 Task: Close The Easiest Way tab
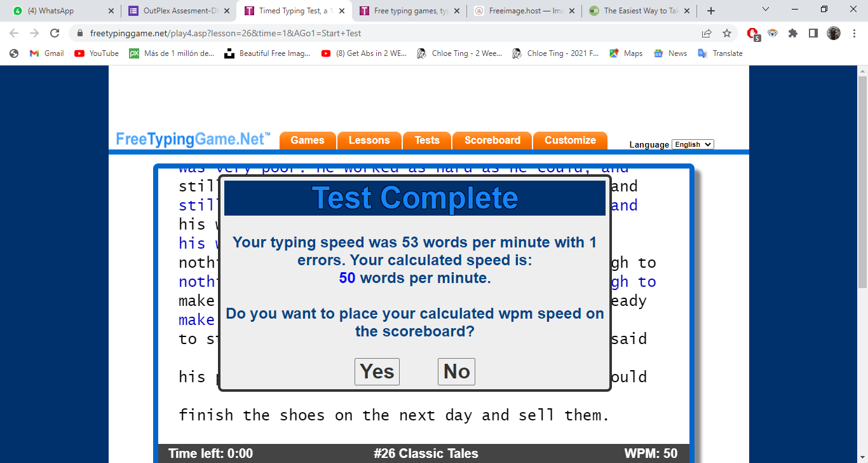[686, 11]
